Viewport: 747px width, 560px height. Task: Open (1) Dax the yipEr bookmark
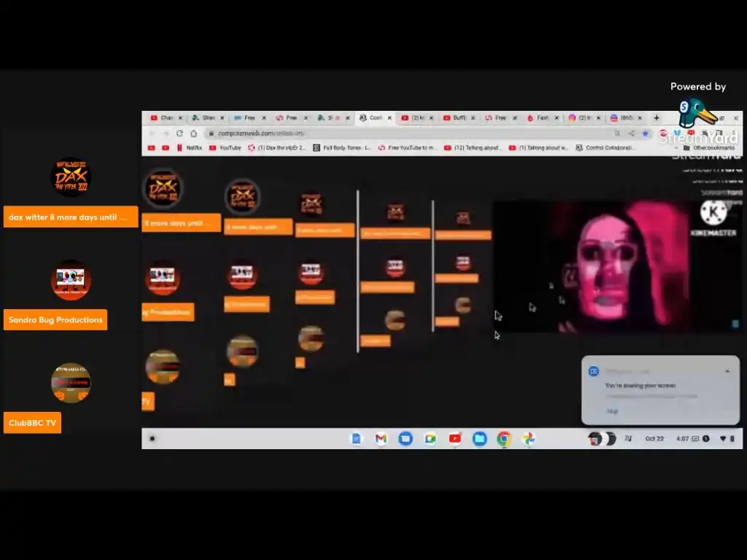tap(276, 148)
